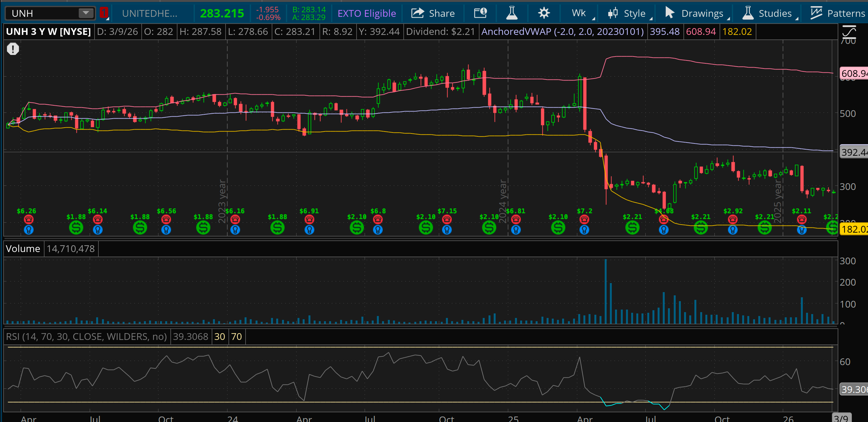Click the $7.2 earnings phone icon
This screenshot has width=868, height=422.
(x=584, y=220)
